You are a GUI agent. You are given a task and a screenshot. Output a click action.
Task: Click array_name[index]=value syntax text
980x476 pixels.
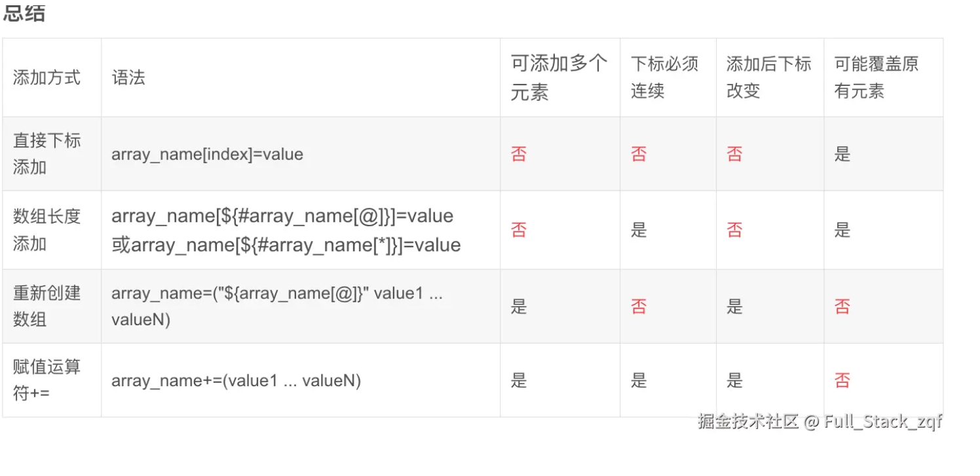pos(207,154)
